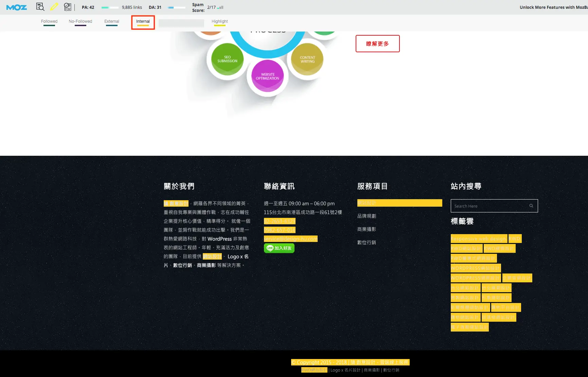The width and height of the screenshot is (588, 377).
Task: Open the keyword KW search icon
Action: [x=68, y=7]
